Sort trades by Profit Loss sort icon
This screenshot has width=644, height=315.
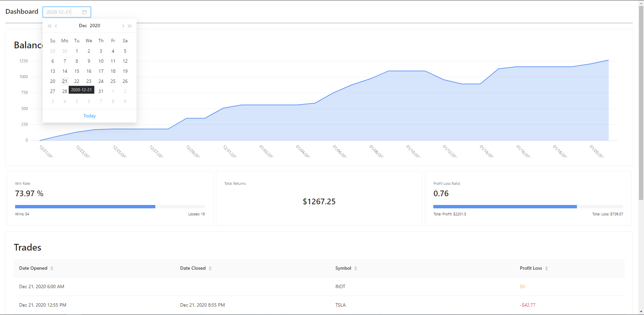click(x=547, y=268)
